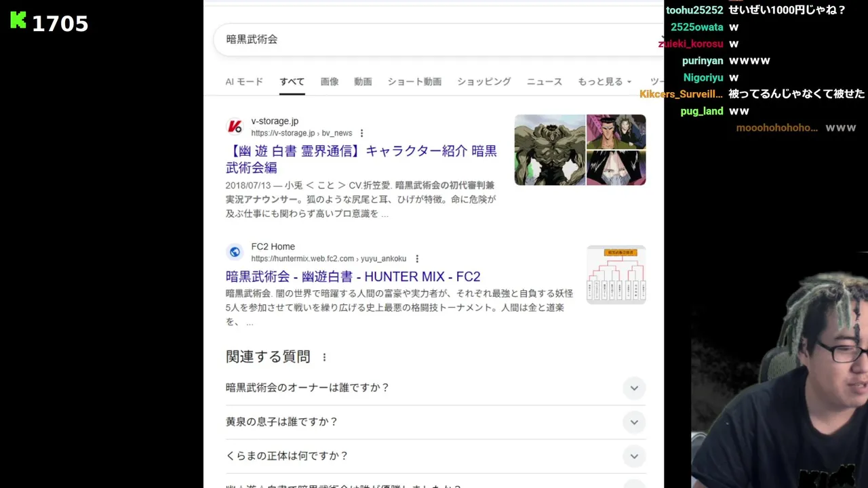The height and width of the screenshot is (488, 868).
Task: Expand the question 暗黒武術会のオーナーは誰ですか？
Action: (634, 388)
